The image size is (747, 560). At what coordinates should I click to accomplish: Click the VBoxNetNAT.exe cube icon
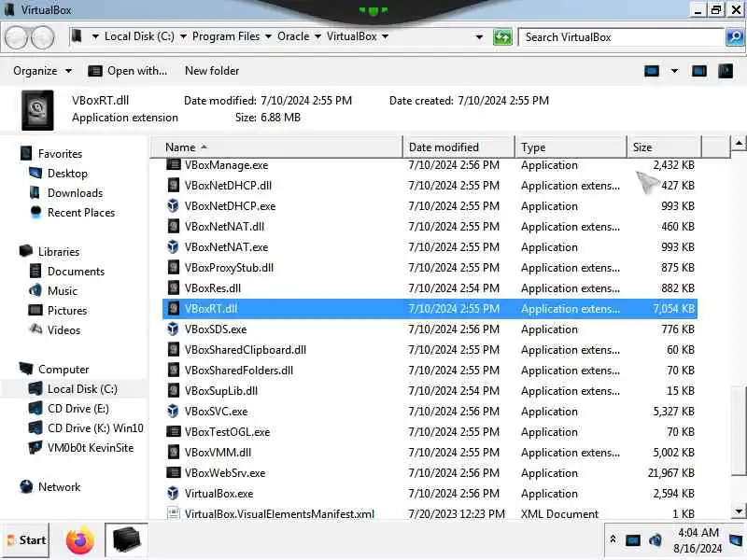[x=174, y=246]
